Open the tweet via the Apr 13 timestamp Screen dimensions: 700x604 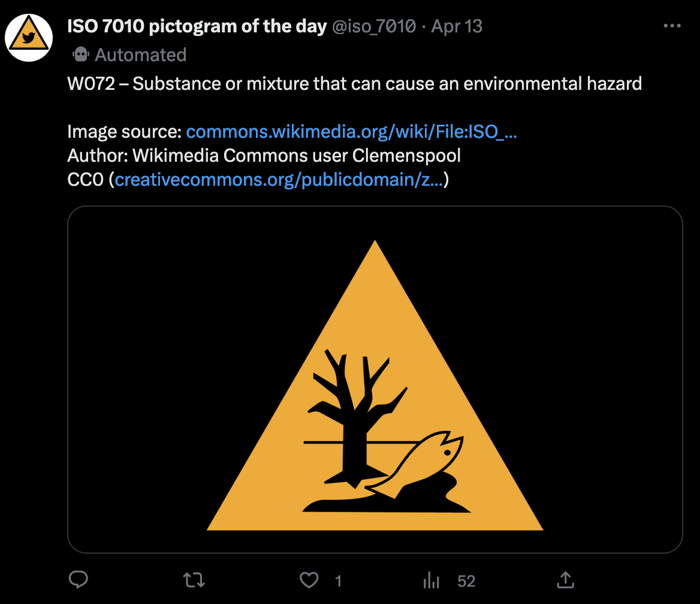457,26
